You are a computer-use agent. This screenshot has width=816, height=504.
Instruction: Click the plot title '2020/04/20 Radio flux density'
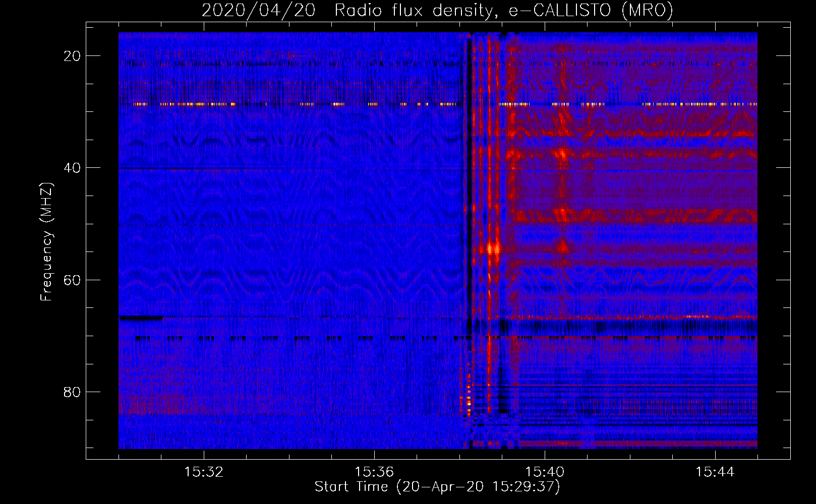click(346, 10)
